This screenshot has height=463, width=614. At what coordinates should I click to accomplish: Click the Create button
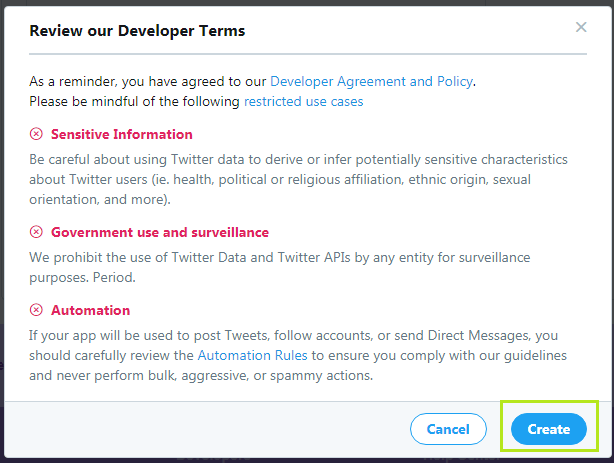[549, 429]
